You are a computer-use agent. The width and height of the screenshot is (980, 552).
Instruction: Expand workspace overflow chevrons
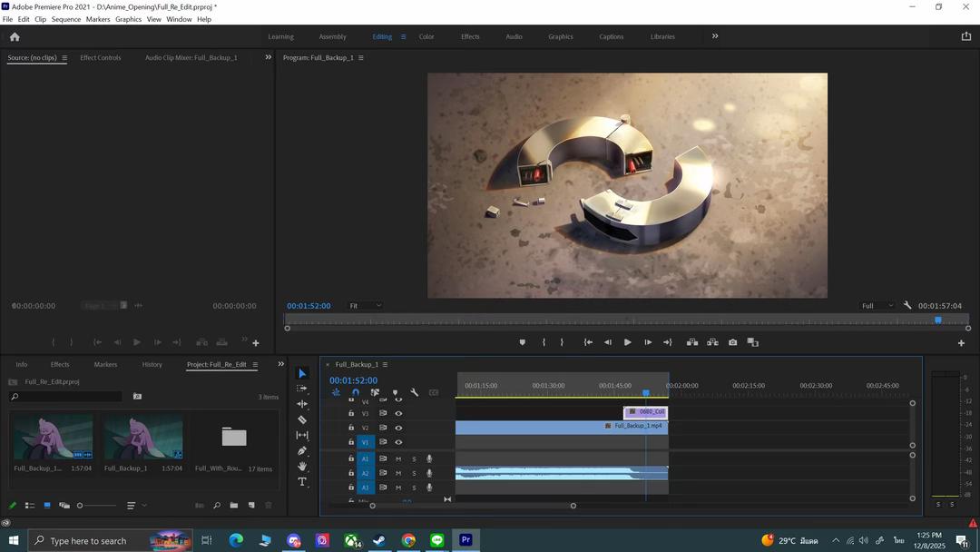[x=715, y=36]
